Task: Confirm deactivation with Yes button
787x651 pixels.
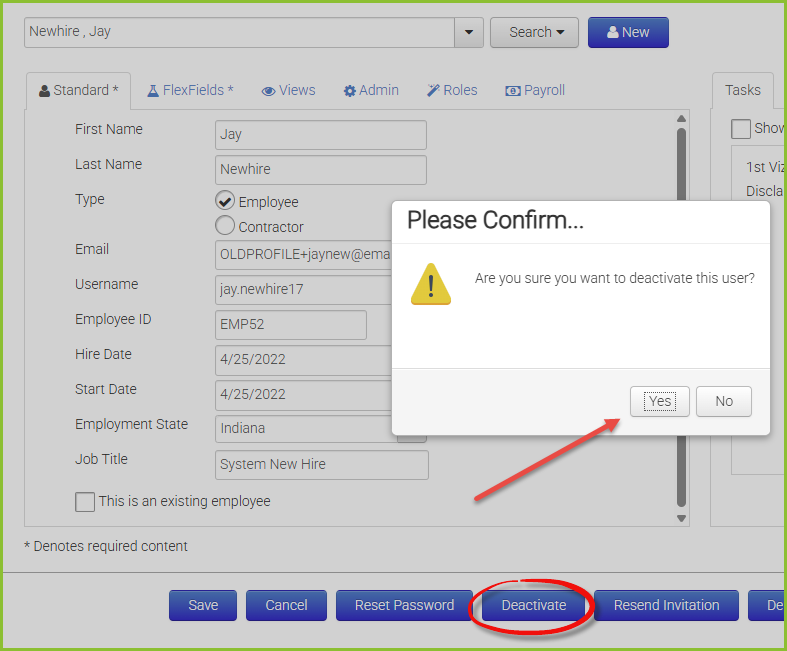Action: pos(660,402)
